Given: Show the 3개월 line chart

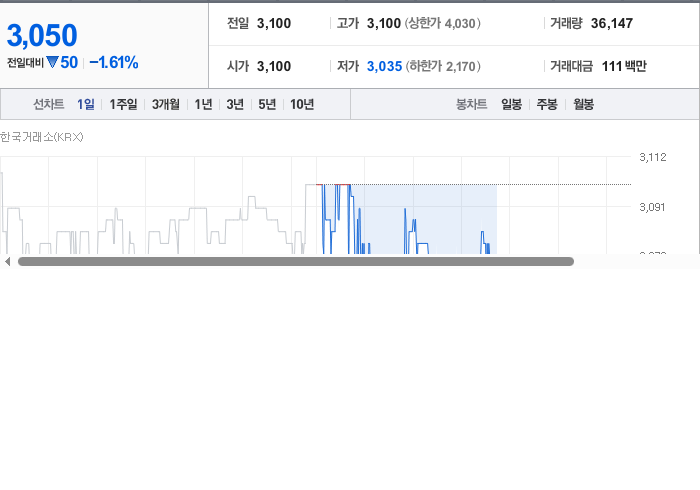Looking at the screenshot, I should 166,104.
